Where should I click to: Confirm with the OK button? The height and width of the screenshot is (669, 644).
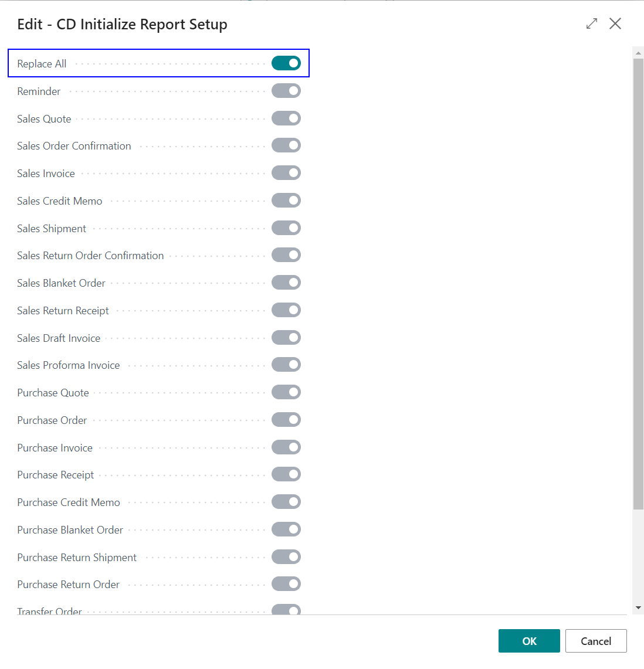(x=529, y=641)
